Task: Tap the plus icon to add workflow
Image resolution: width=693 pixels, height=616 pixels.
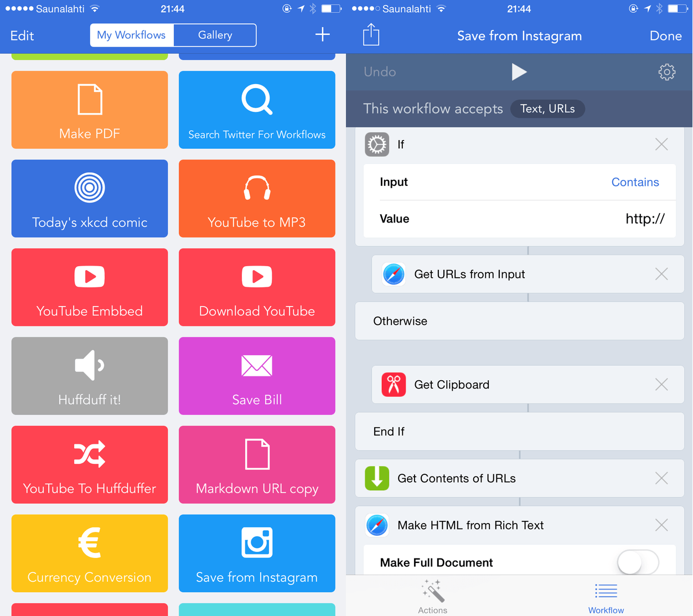Action: (323, 35)
